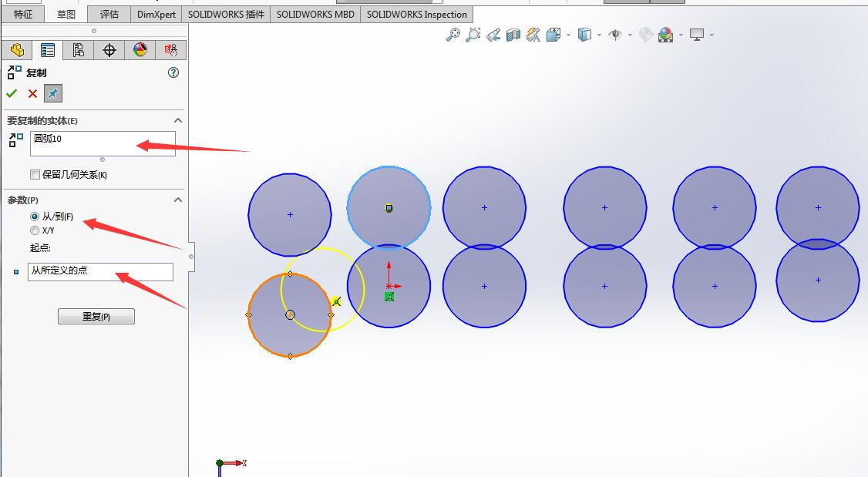Click the center of the light-blue highlighted circle
The image size is (868, 477).
pos(389,208)
